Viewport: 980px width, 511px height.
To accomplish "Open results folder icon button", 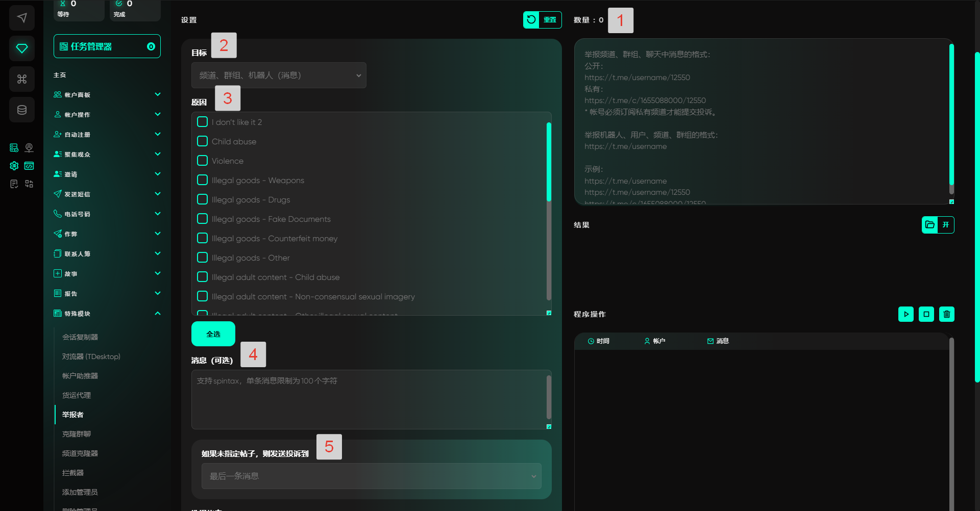I will point(929,225).
